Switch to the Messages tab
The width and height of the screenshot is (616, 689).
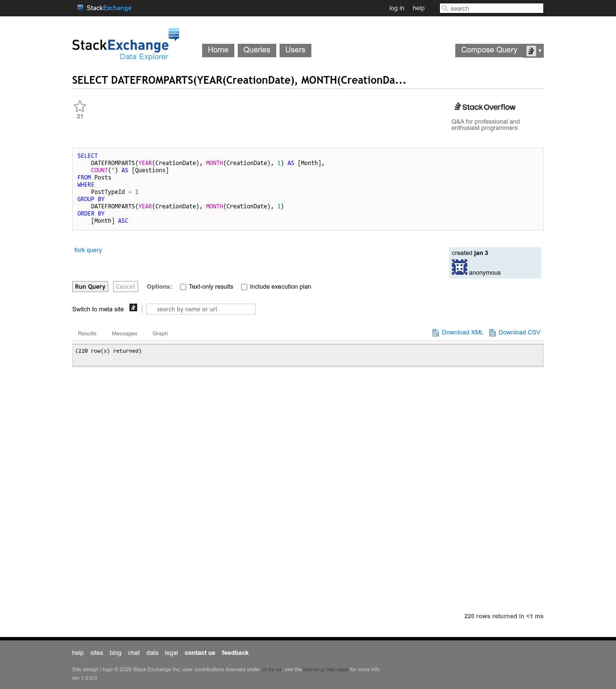point(125,333)
